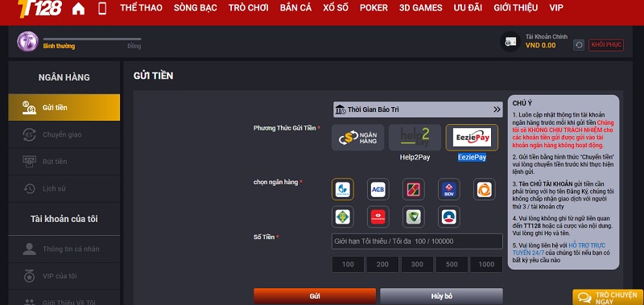The image size is (644, 305).
Task: Click the Hủy bỏ cancel button
Action: (x=441, y=296)
